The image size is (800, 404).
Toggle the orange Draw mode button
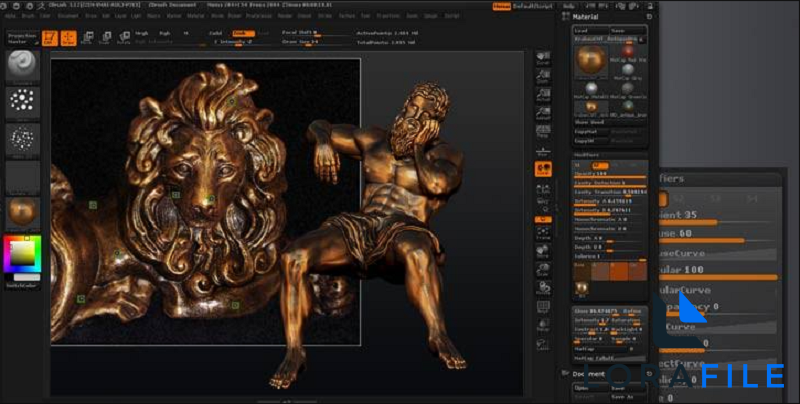tap(68, 38)
